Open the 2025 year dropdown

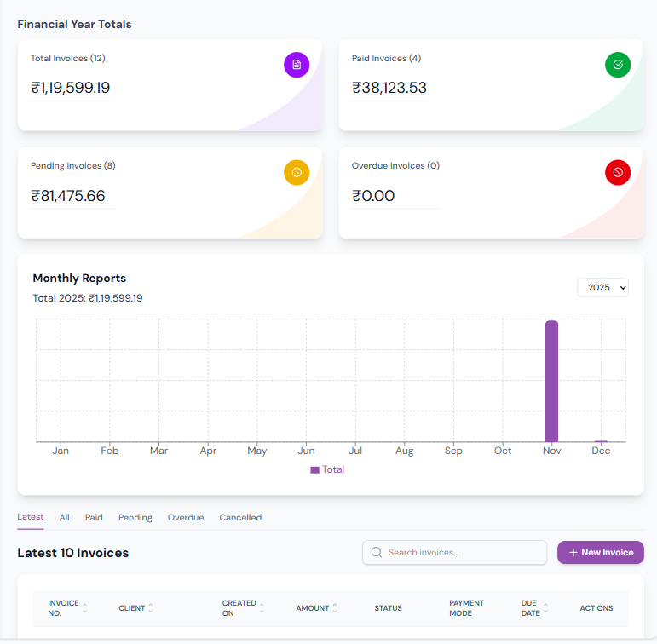tap(602, 288)
